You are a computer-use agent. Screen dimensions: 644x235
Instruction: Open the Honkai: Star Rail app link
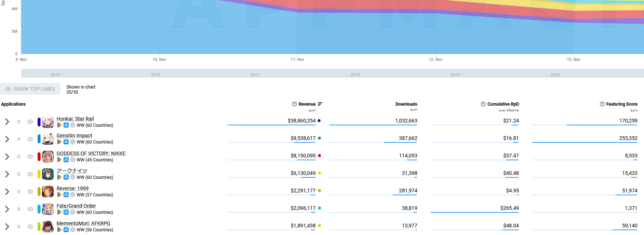75,119
